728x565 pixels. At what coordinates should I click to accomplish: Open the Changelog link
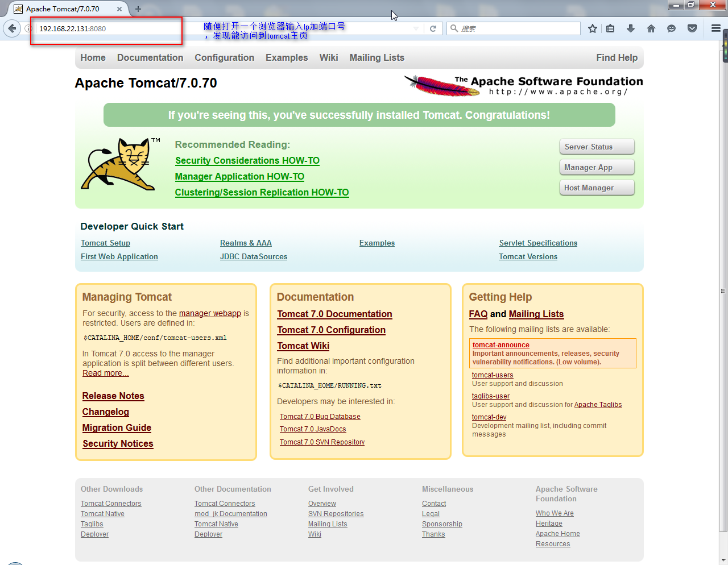tap(106, 412)
